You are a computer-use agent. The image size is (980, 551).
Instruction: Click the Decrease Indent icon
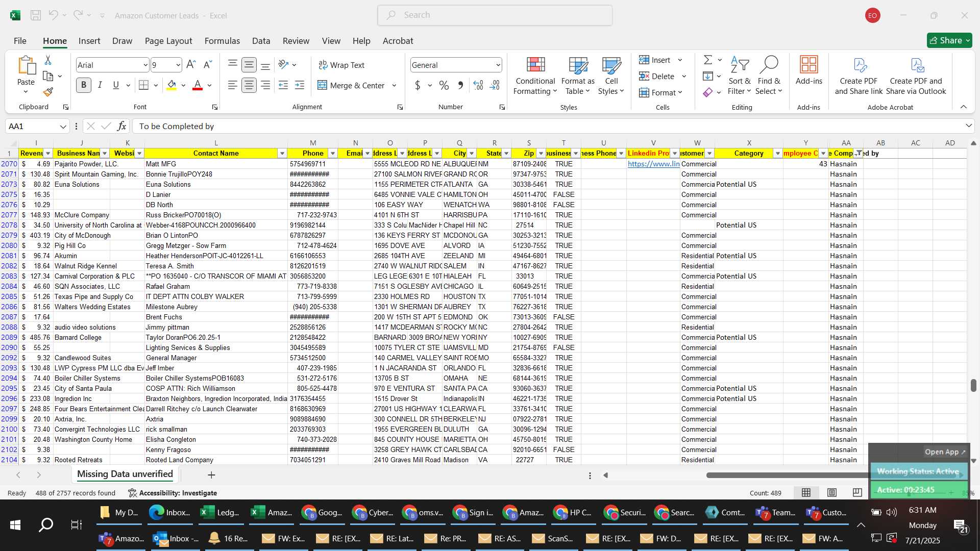coord(283,85)
